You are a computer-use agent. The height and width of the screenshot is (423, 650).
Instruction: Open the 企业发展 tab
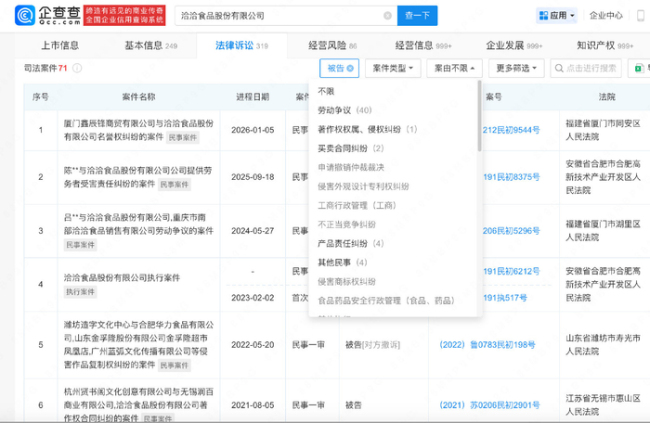pos(514,45)
